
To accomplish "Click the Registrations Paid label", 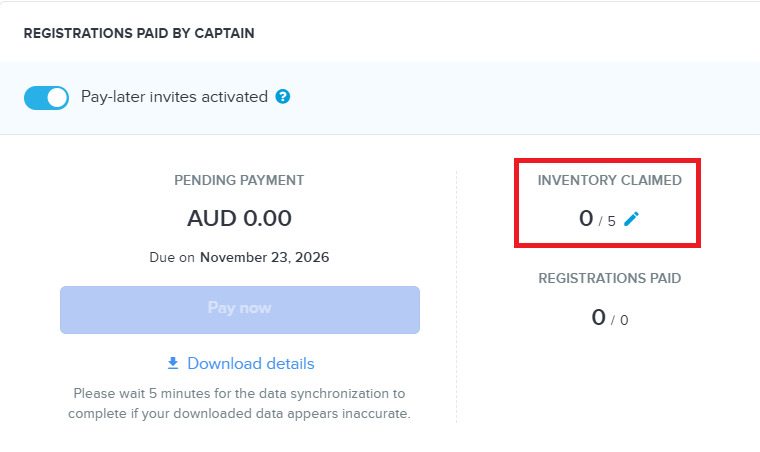I will point(610,278).
